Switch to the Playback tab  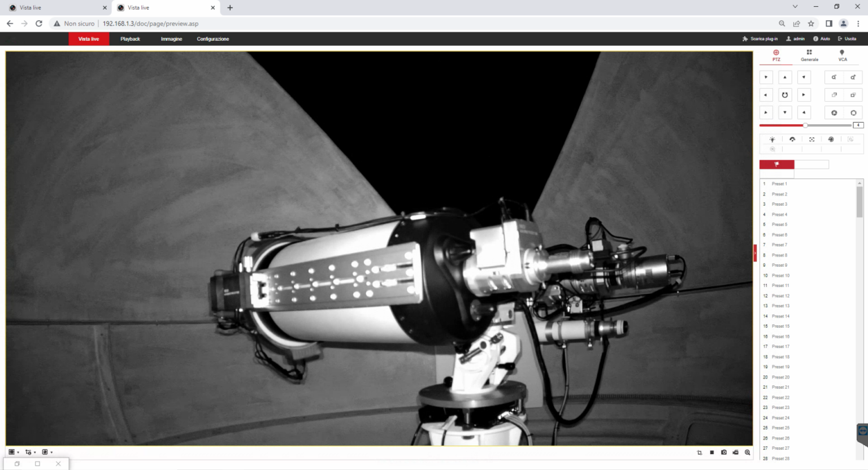(130, 38)
